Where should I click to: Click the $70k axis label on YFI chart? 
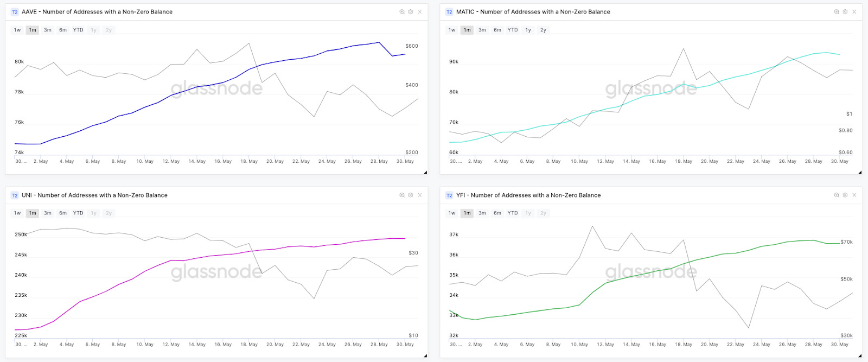pos(846,242)
